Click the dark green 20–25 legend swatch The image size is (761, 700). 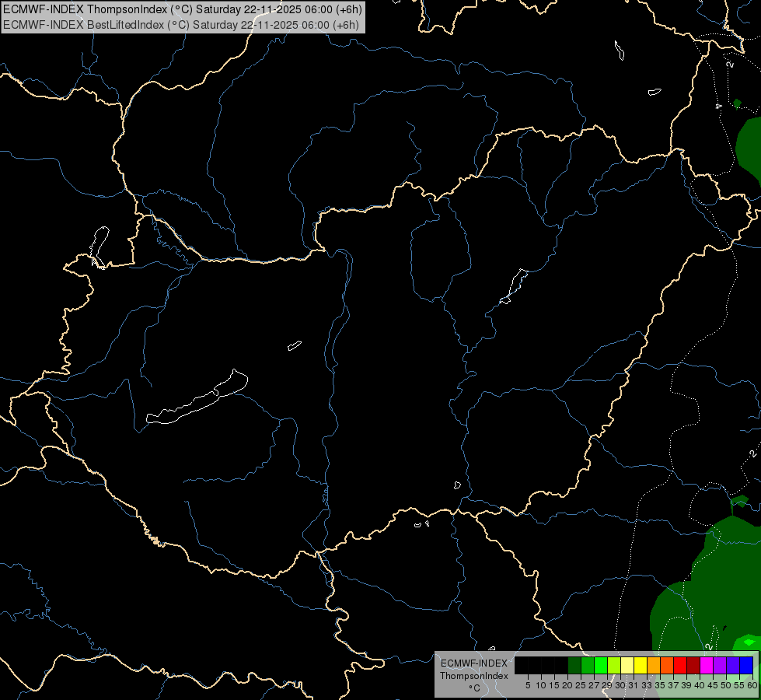click(x=574, y=666)
